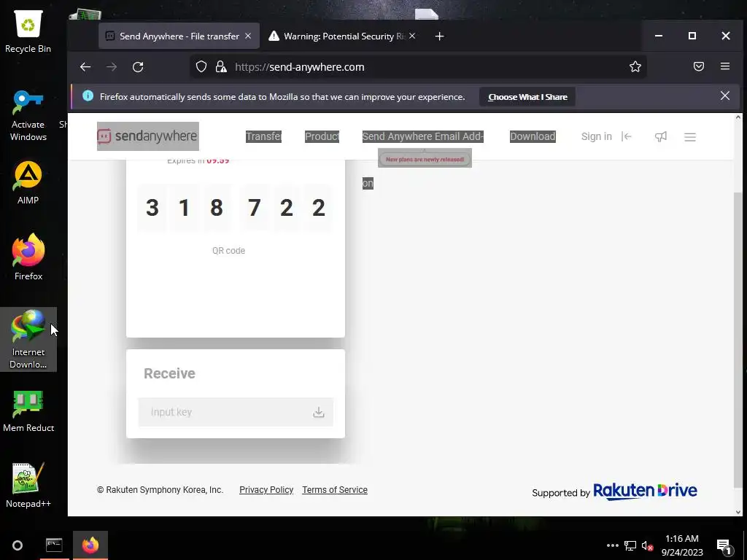Open the Recycle Bin desktop icon

(28, 31)
